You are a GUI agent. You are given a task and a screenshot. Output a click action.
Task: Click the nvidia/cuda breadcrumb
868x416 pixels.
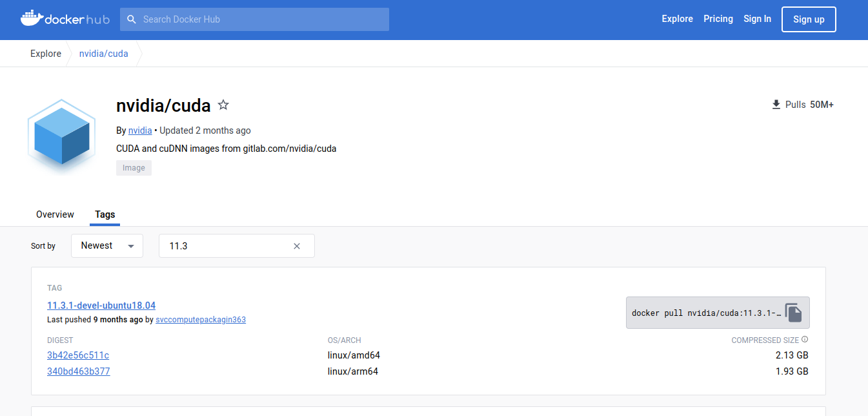click(x=103, y=54)
